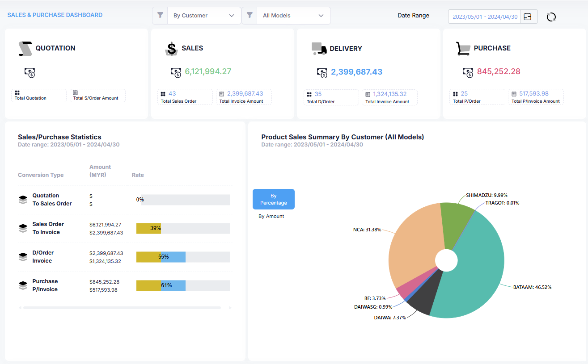Open the date range calendar icon
Image resolution: width=588 pixels, height=364 pixels.
528,17
